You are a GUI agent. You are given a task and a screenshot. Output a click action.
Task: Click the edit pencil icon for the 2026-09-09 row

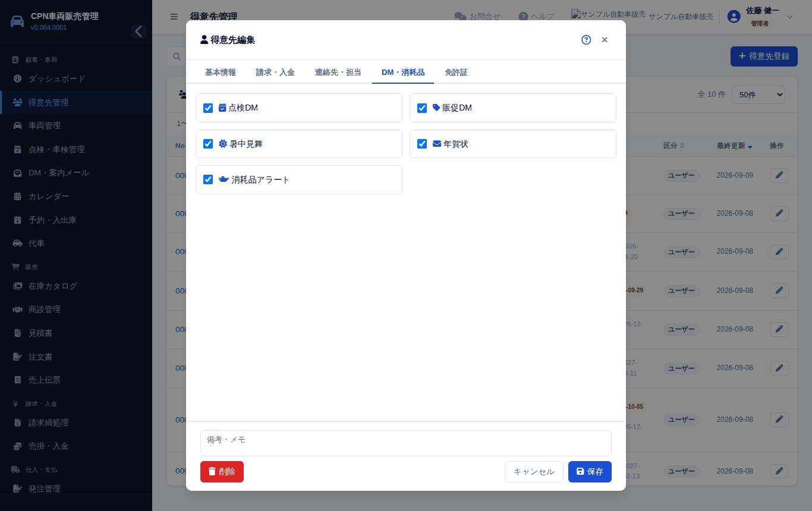click(x=779, y=175)
